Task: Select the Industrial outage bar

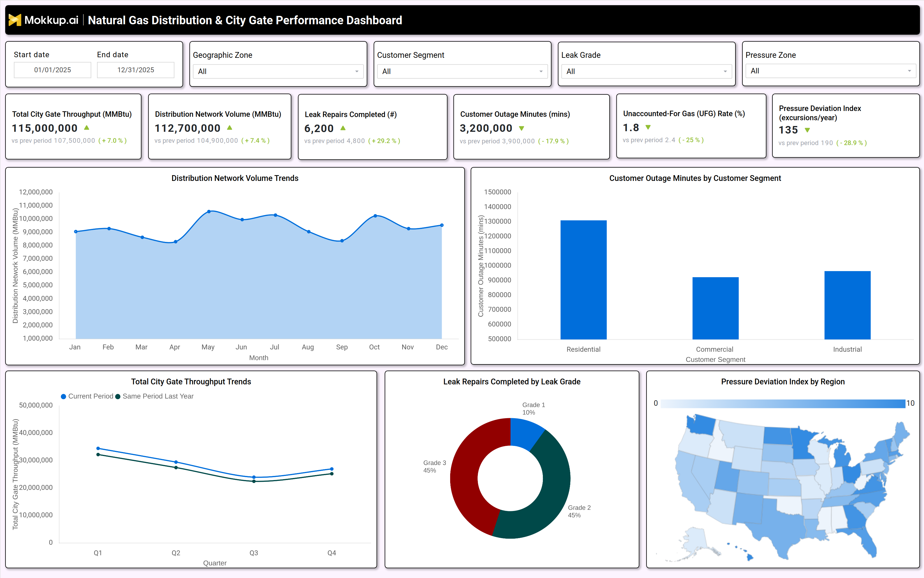Action: tap(847, 305)
